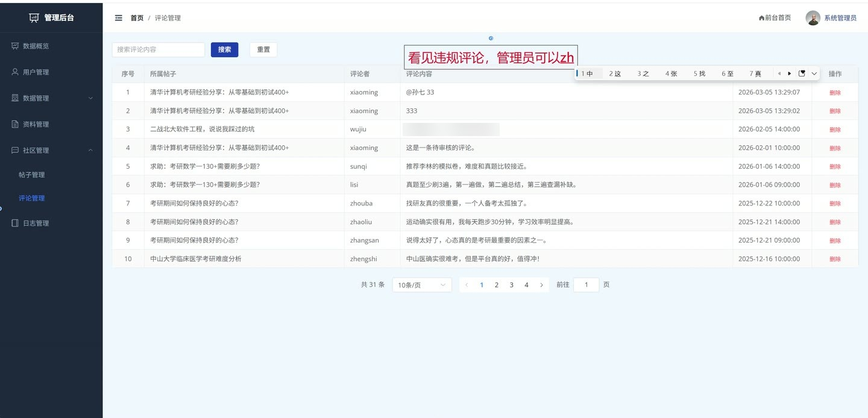Click the 所属帖子 column header
This screenshot has height=418, width=868.
(163, 73)
